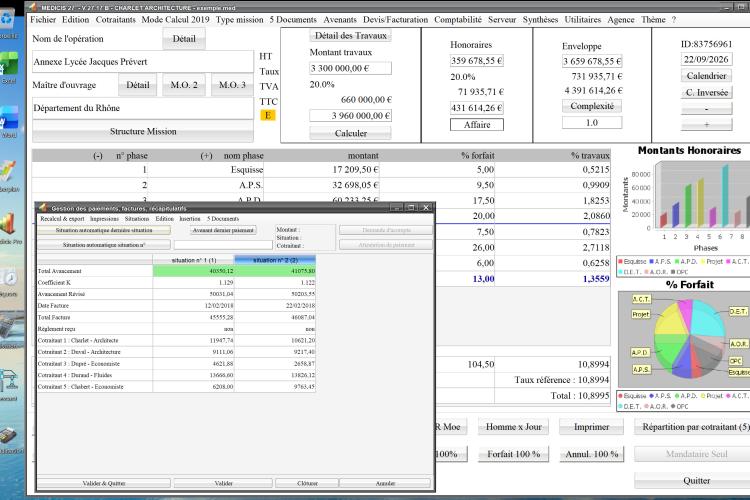
Task: Open Structure Mission
Action: [x=143, y=131]
